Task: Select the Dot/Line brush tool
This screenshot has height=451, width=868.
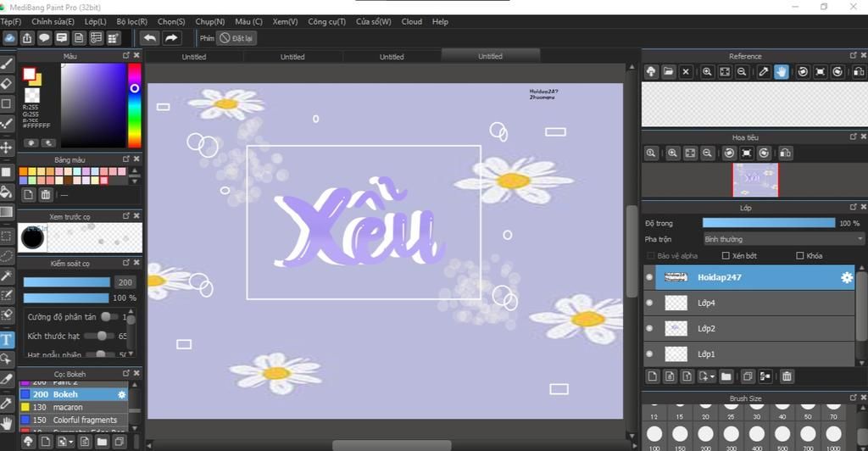Action: [x=7, y=124]
